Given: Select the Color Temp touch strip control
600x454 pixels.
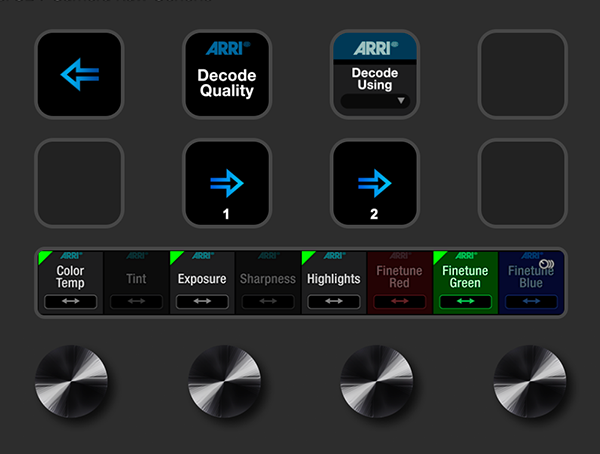Looking at the screenshot, I should point(70,283).
